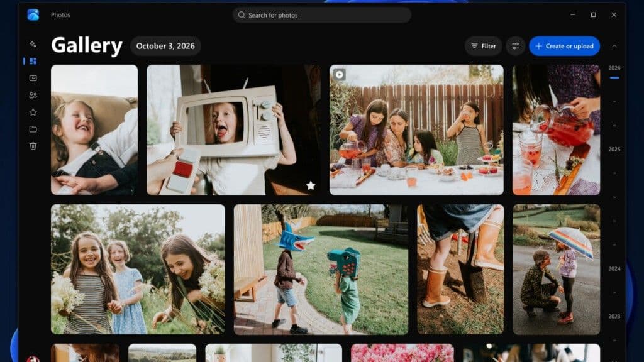This screenshot has width=644, height=362.
Task: Open the laughing girl on couch photo
Action: (x=94, y=129)
